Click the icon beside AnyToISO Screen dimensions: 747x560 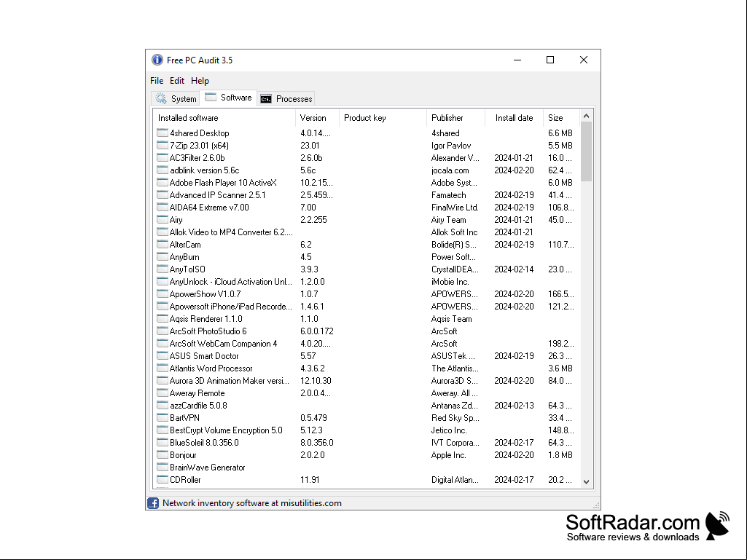coord(163,269)
